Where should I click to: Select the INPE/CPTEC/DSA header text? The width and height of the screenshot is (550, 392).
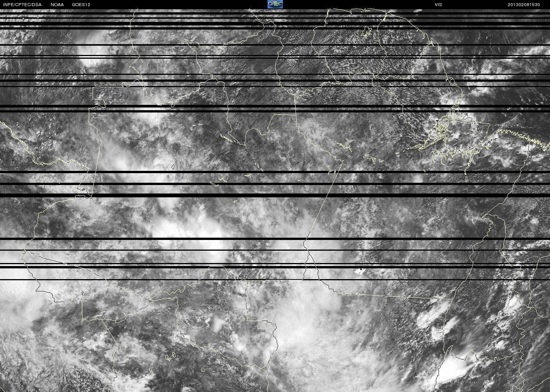click(x=22, y=5)
